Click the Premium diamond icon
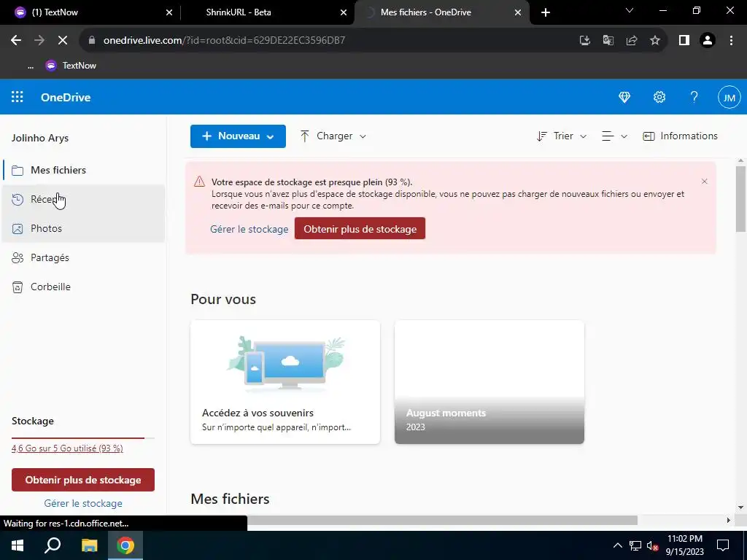This screenshot has height=560, width=747. [624, 97]
